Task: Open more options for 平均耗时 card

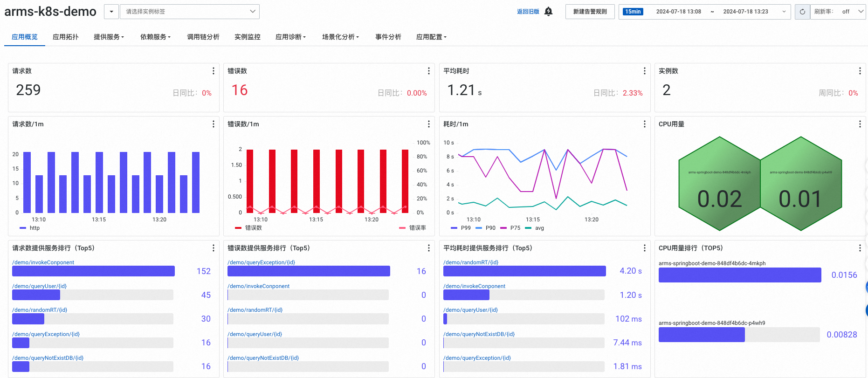Action: 645,71
